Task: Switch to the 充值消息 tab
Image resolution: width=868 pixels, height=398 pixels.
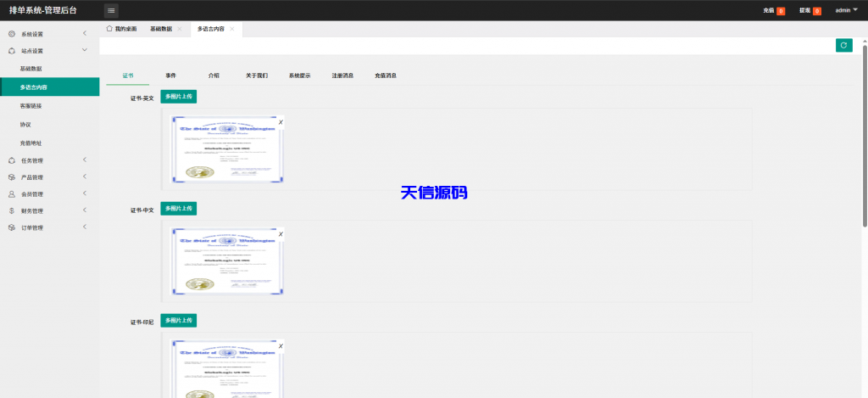Action: click(386, 76)
